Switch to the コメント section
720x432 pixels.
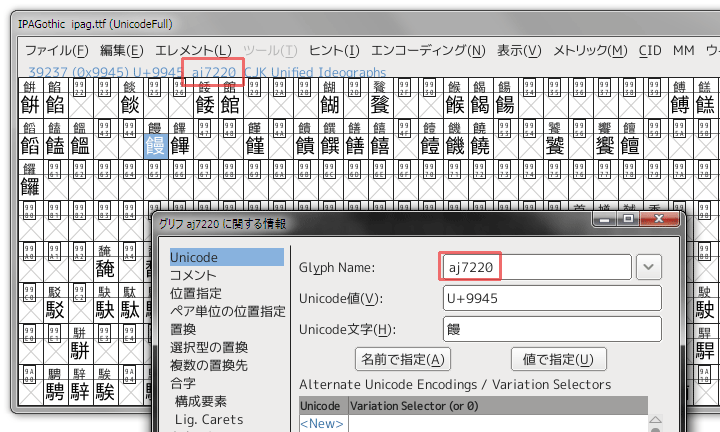point(193,275)
